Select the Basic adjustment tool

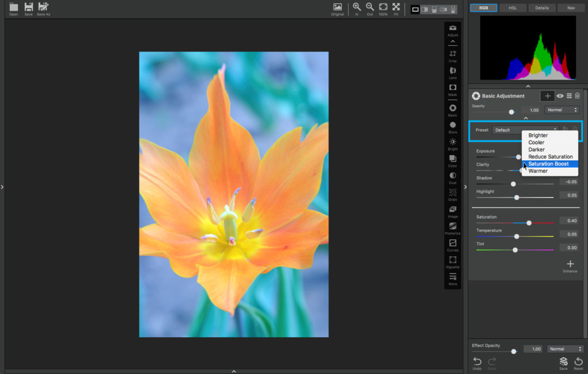click(x=452, y=110)
